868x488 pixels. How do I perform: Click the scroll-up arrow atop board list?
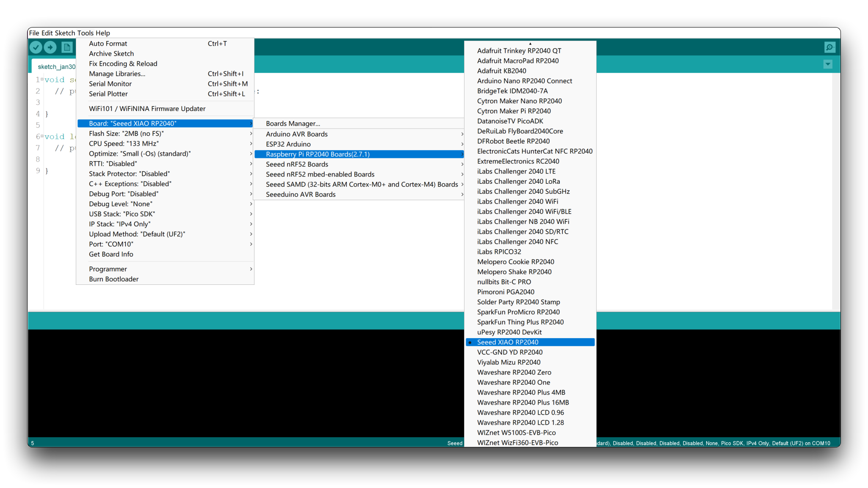pos(530,44)
